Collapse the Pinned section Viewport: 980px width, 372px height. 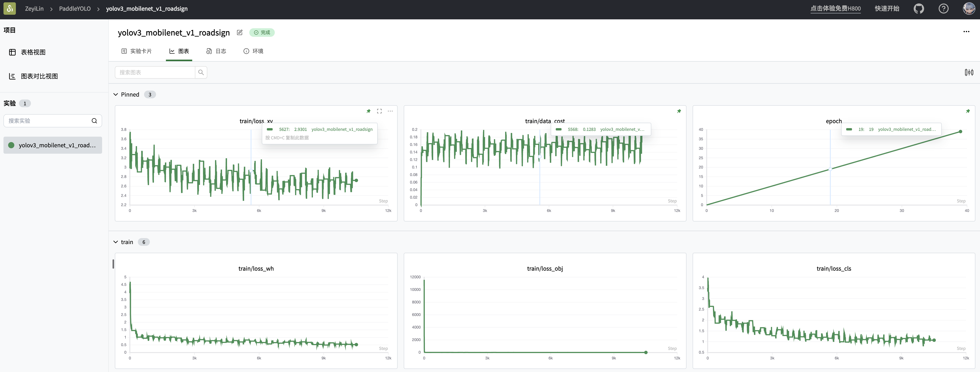tap(116, 94)
